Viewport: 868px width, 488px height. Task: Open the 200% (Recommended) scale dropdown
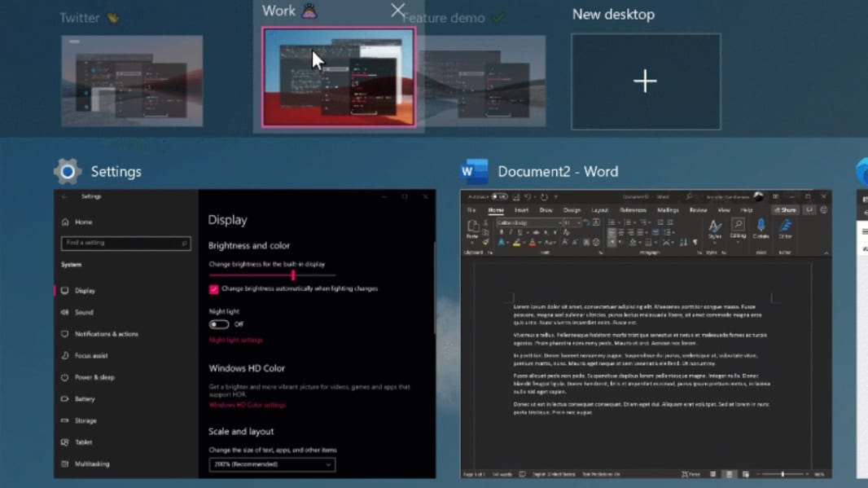[x=271, y=464]
